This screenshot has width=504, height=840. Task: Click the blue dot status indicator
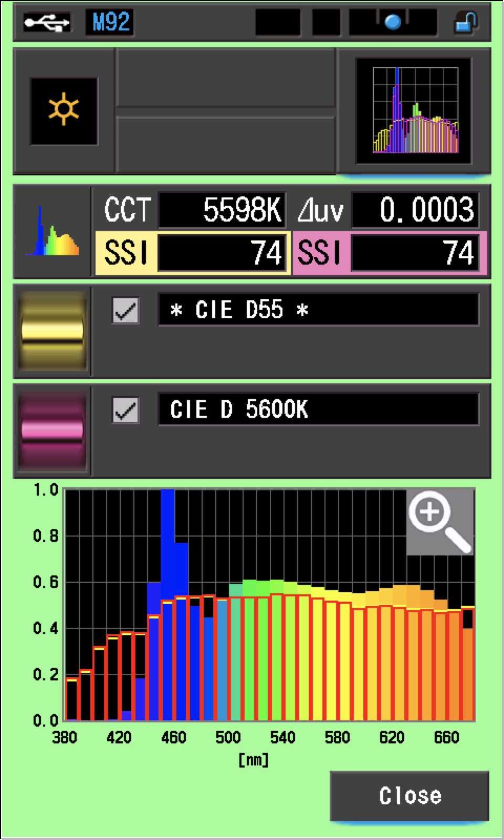[x=393, y=22]
